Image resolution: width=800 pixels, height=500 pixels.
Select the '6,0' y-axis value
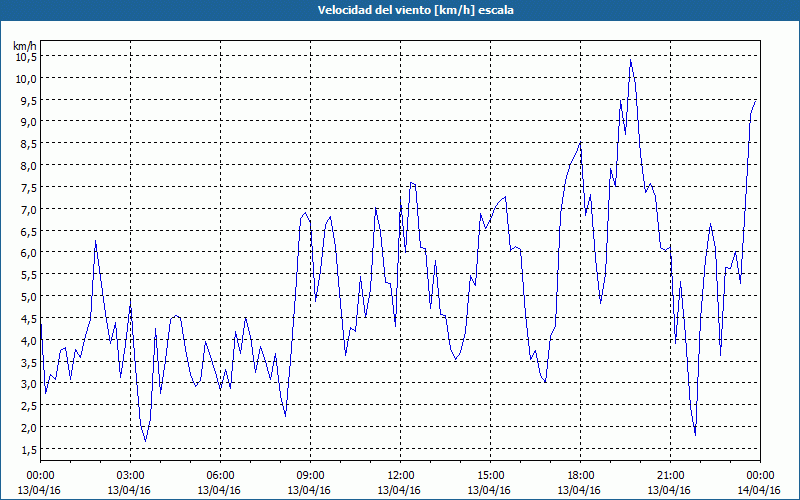click(29, 253)
